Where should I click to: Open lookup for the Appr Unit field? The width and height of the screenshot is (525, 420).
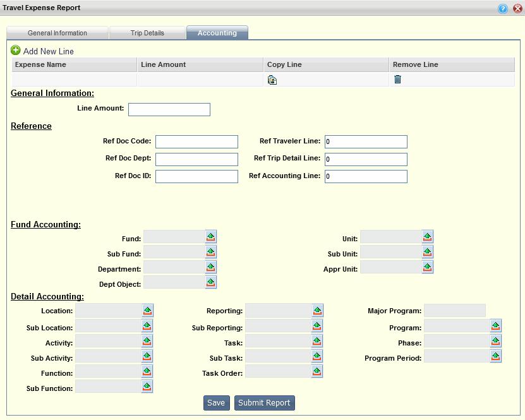[x=428, y=267]
